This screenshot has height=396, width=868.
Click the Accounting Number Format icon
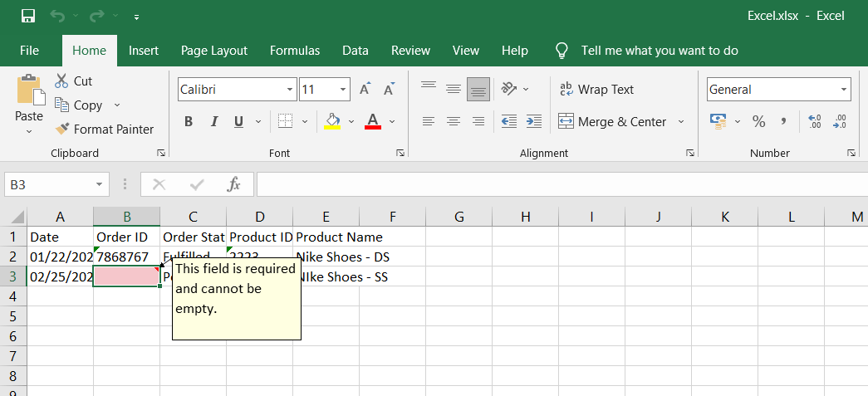[x=718, y=122]
